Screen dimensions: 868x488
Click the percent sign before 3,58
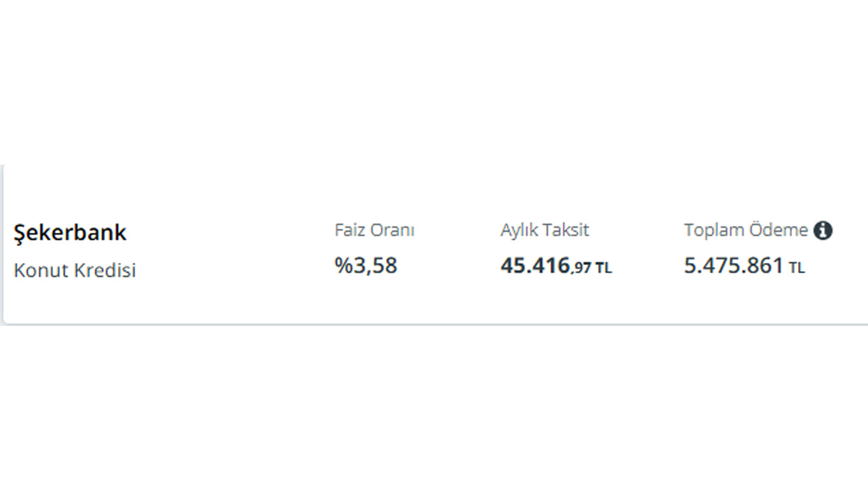tap(343, 266)
